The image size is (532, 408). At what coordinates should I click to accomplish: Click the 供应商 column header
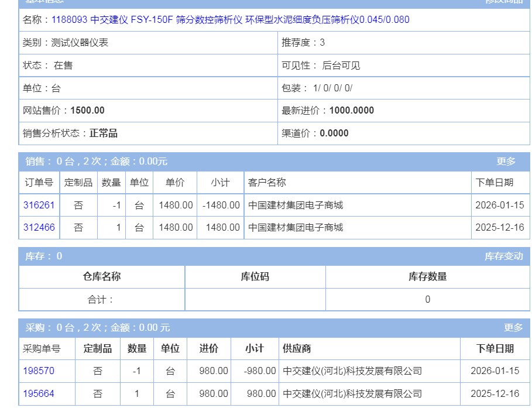pos(297,349)
